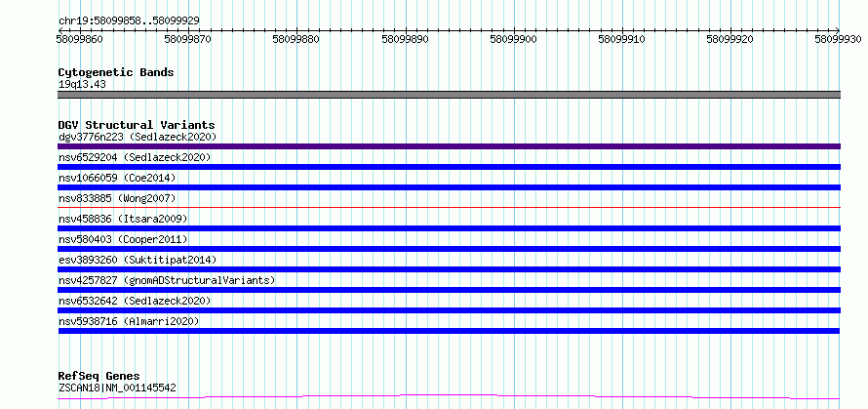Screen dimensions: 868x409
Task: Open variant nsv1066059 (Coe2014) label
Action: (x=117, y=178)
